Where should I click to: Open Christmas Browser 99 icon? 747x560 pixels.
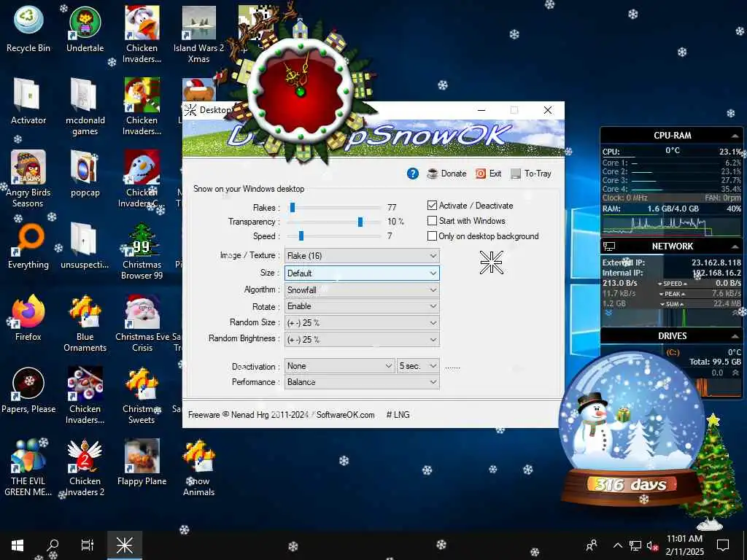(x=142, y=252)
